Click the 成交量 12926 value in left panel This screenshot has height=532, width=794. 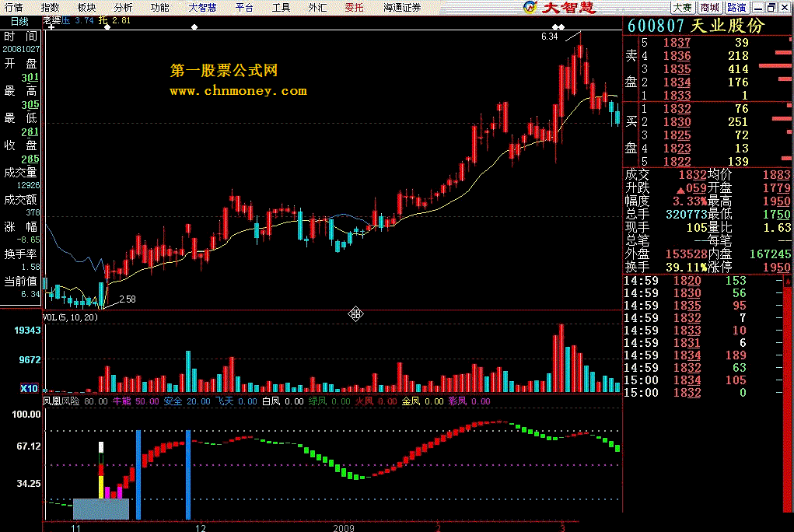coord(28,185)
